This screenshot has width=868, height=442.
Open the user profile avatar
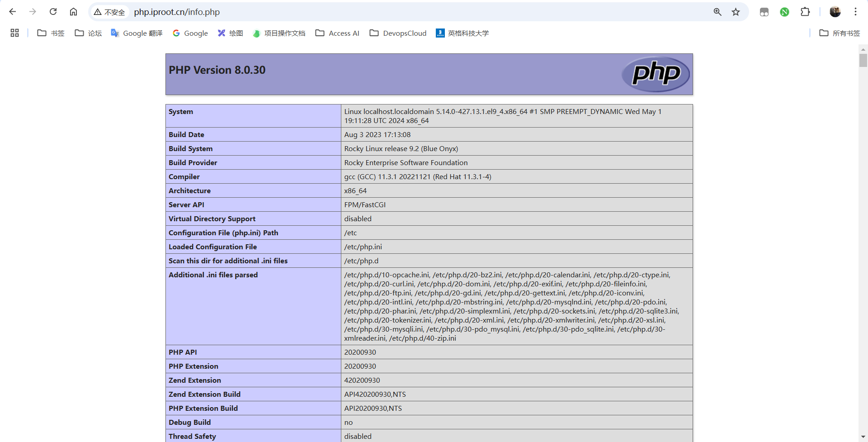point(835,12)
